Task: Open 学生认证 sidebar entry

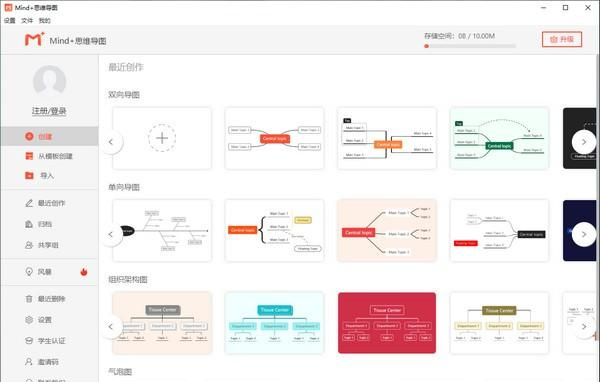Action: (49, 341)
